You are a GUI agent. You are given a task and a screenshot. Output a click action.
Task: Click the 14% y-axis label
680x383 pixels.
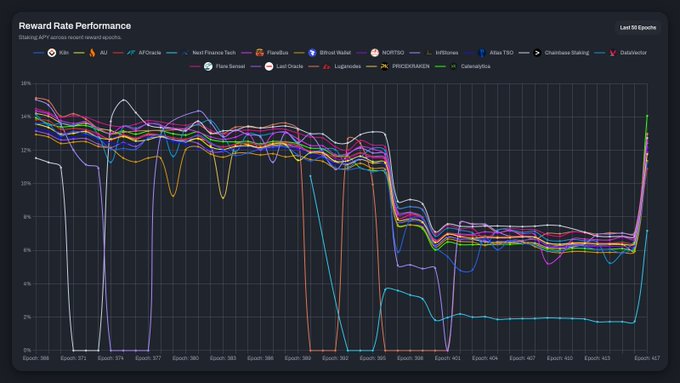(26, 116)
